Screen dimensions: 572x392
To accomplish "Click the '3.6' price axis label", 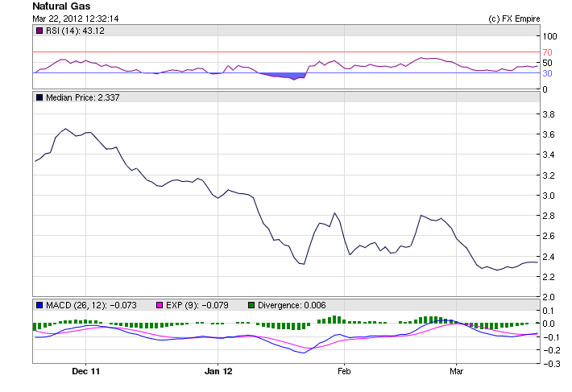I will click(549, 134).
